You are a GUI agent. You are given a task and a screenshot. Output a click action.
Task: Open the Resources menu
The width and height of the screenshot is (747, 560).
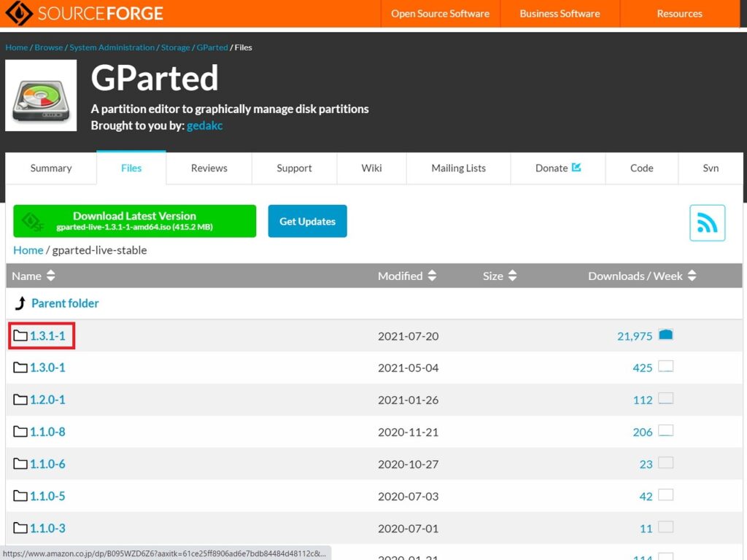679,13
